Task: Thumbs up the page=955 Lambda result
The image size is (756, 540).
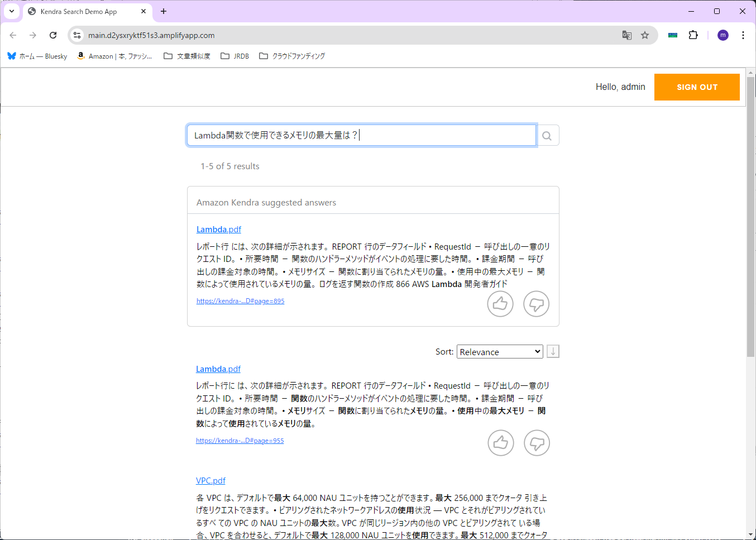Action: [x=501, y=443]
